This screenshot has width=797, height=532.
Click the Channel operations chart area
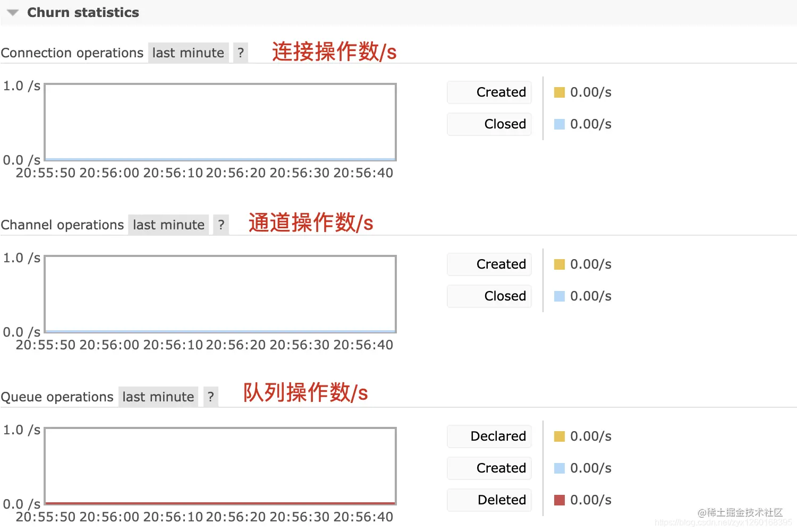[x=221, y=294]
